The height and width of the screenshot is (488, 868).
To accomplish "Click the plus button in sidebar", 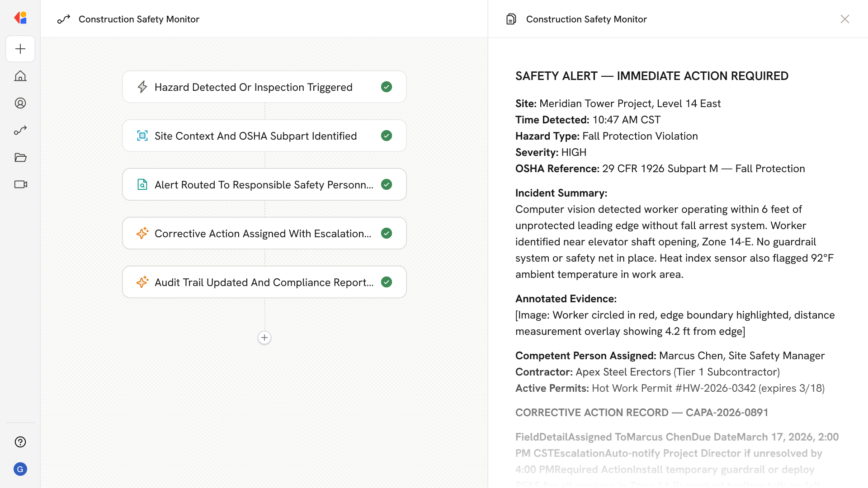I will click(x=20, y=49).
